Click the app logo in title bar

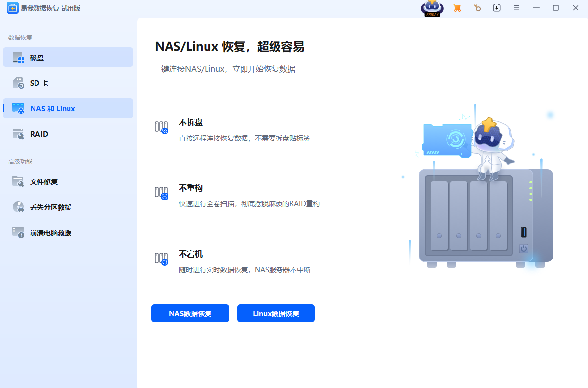[x=12, y=8]
